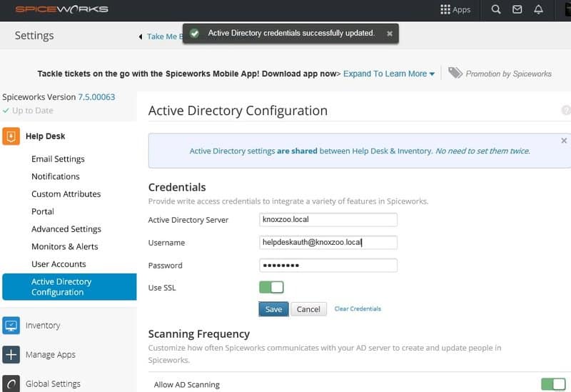This screenshot has width=571, height=392.
Task: Click version 7.5.00063 link
Action: coord(96,97)
